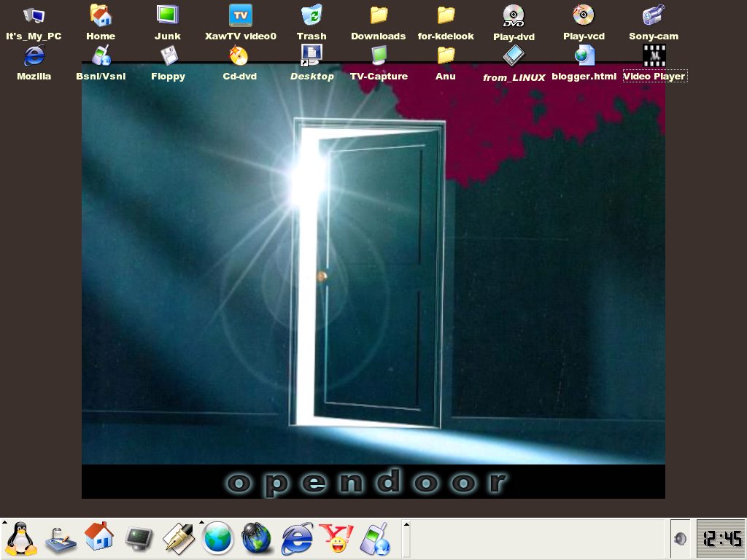
Task: Click the blue 'e' browser panel icon
Action: 298,539
